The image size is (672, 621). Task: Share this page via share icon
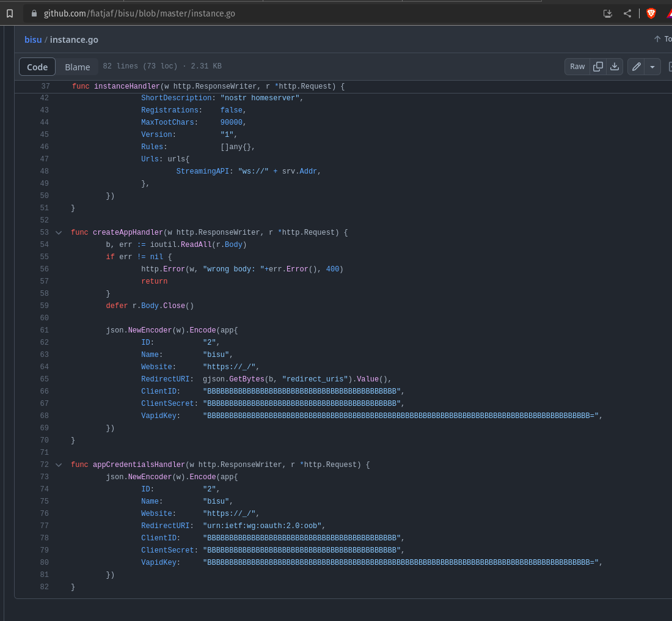click(627, 13)
